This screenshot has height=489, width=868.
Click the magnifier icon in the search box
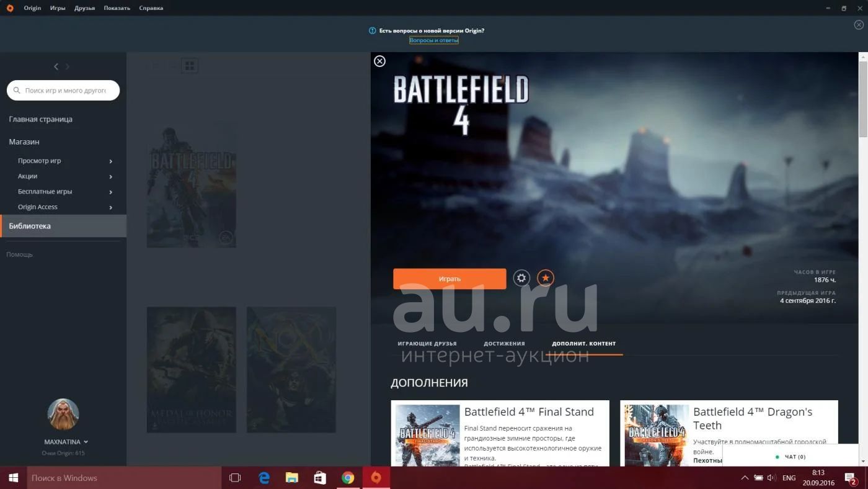17,91
